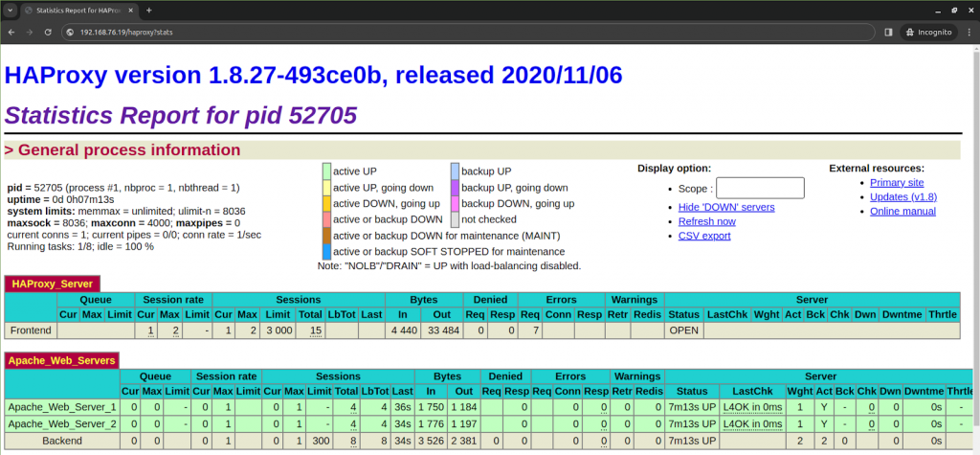980x455 pixels.
Task: Click the backup UP, going down purple swatch
Action: (x=455, y=187)
